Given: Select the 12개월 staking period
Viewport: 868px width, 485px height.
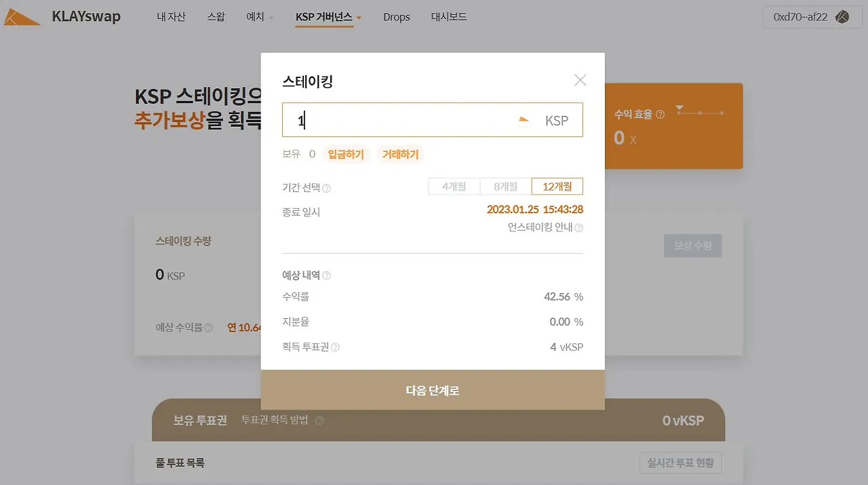Looking at the screenshot, I should [557, 186].
